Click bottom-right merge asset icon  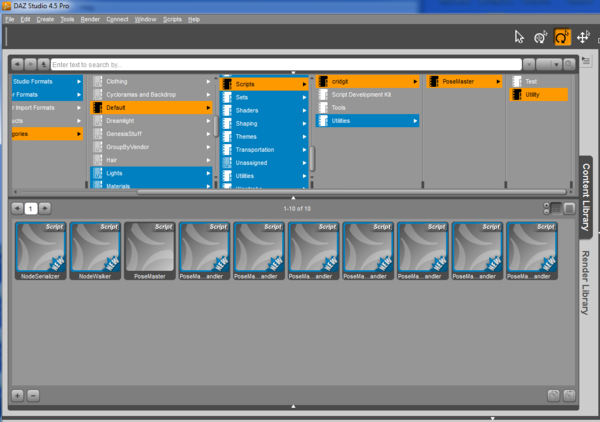tap(569, 396)
